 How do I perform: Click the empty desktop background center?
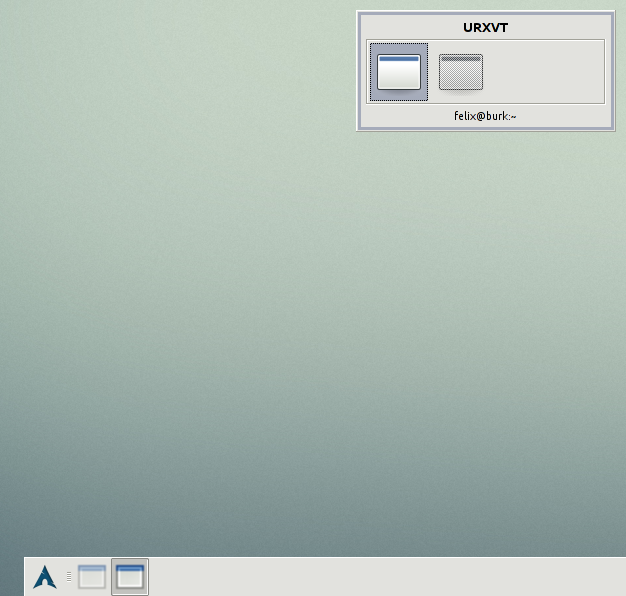point(313,300)
